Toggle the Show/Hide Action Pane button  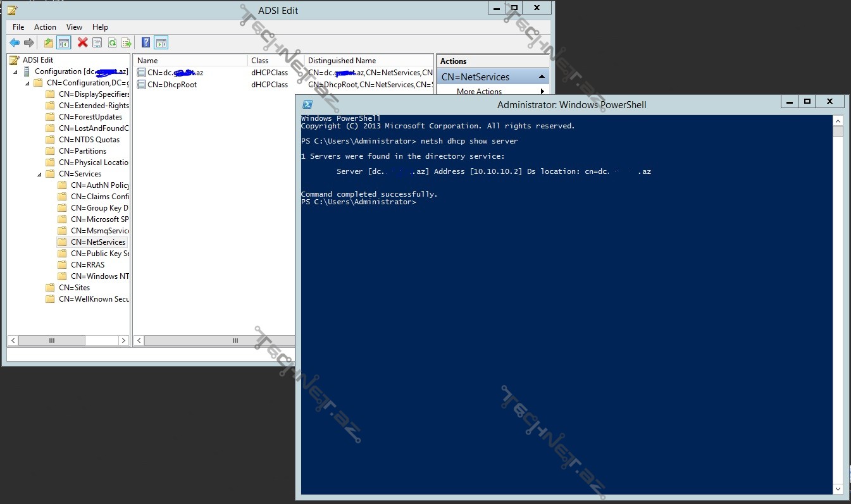coord(161,43)
